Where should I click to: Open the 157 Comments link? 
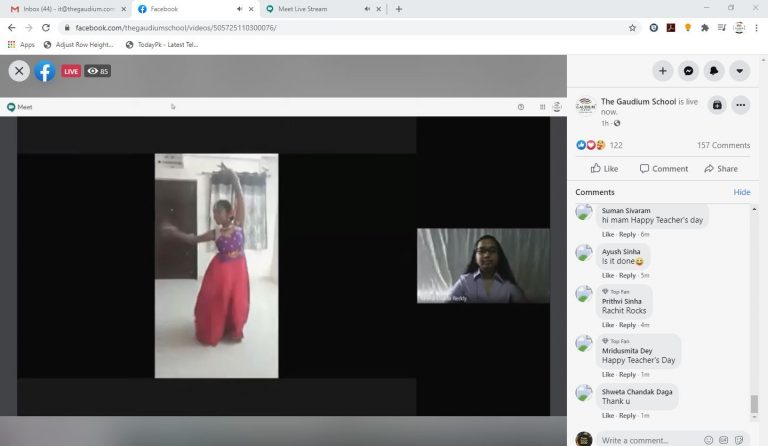(x=723, y=145)
